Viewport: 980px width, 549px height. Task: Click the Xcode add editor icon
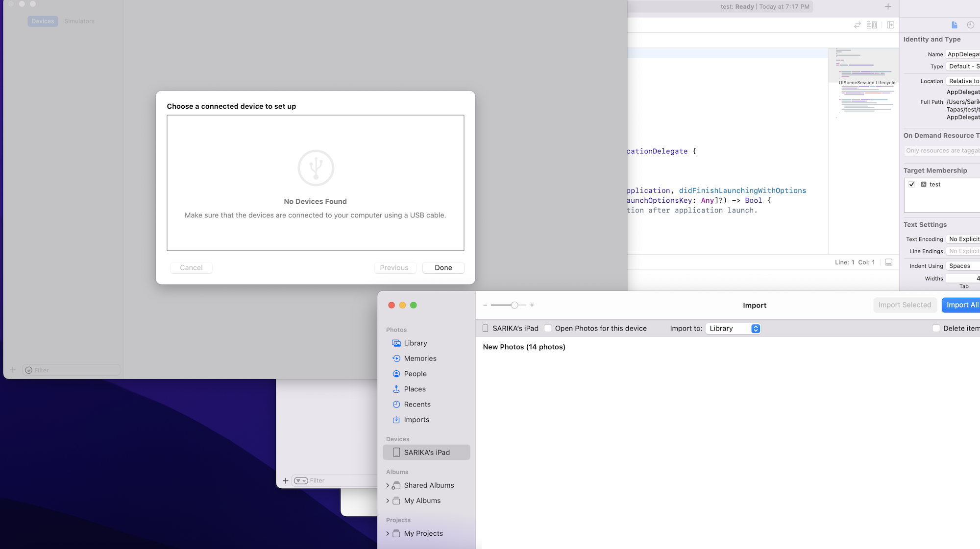point(890,25)
